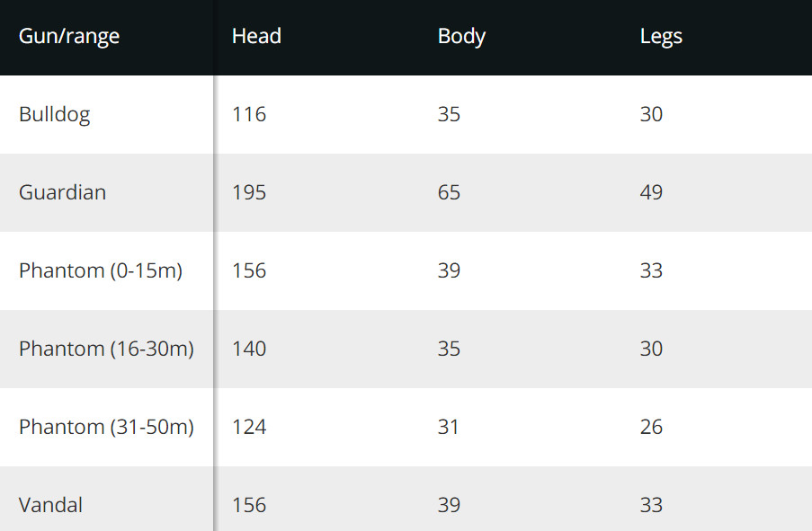Click Phantom (16-30m) head value 140
Image resolution: width=812 pixels, height=531 pixels.
[249, 349]
